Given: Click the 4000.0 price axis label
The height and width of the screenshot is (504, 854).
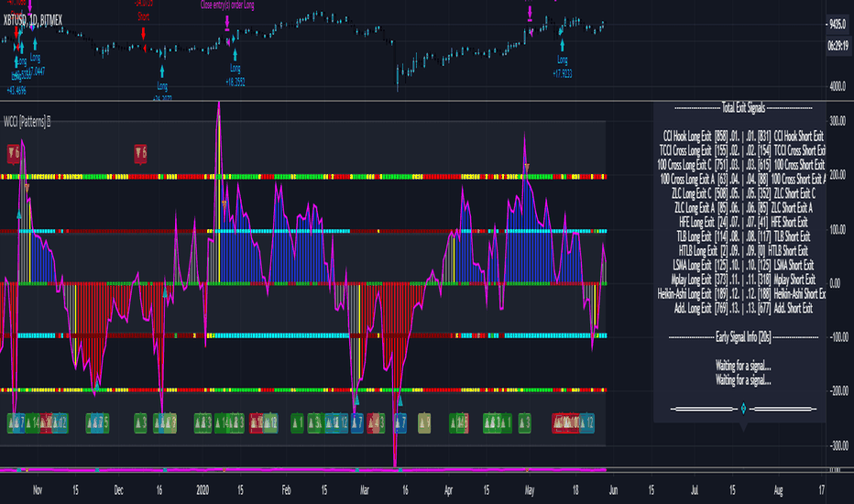Looking at the screenshot, I should coord(838,86).
